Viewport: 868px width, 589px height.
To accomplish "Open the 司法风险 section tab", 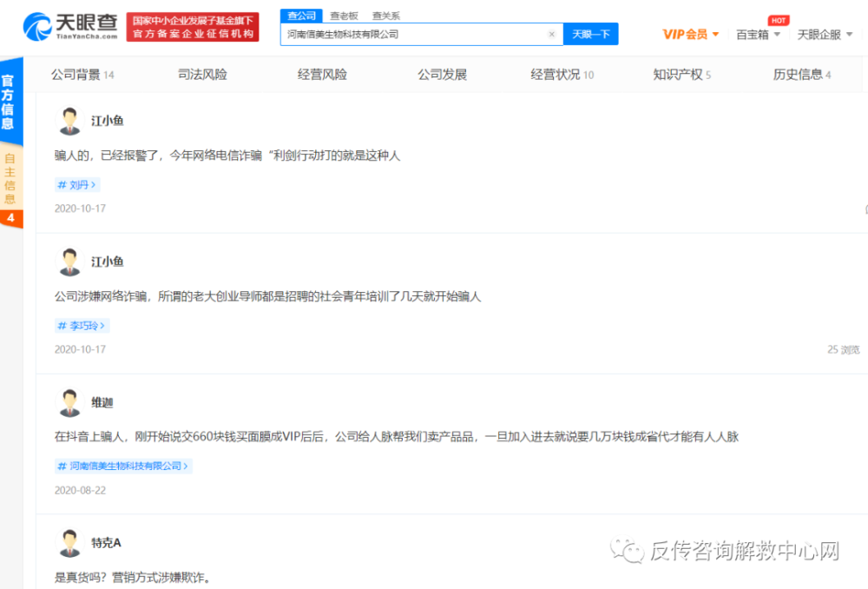I will pos(202,74).
